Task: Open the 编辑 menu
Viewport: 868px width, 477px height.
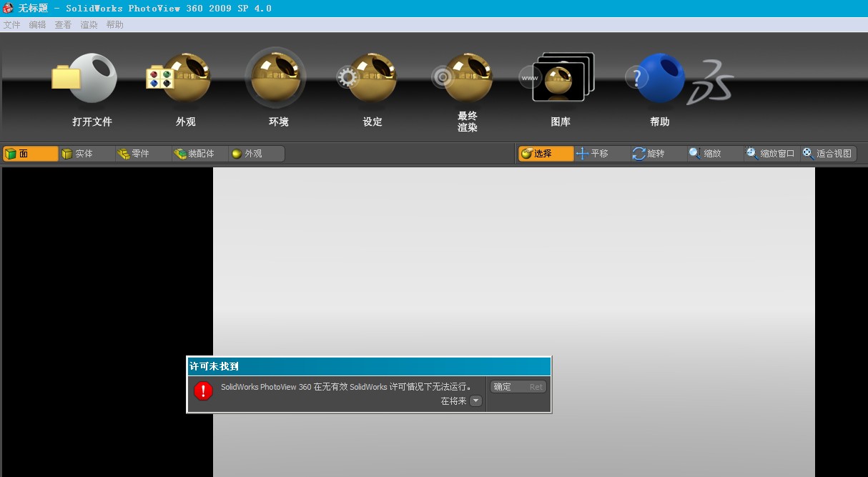Action: coord(37,25)
